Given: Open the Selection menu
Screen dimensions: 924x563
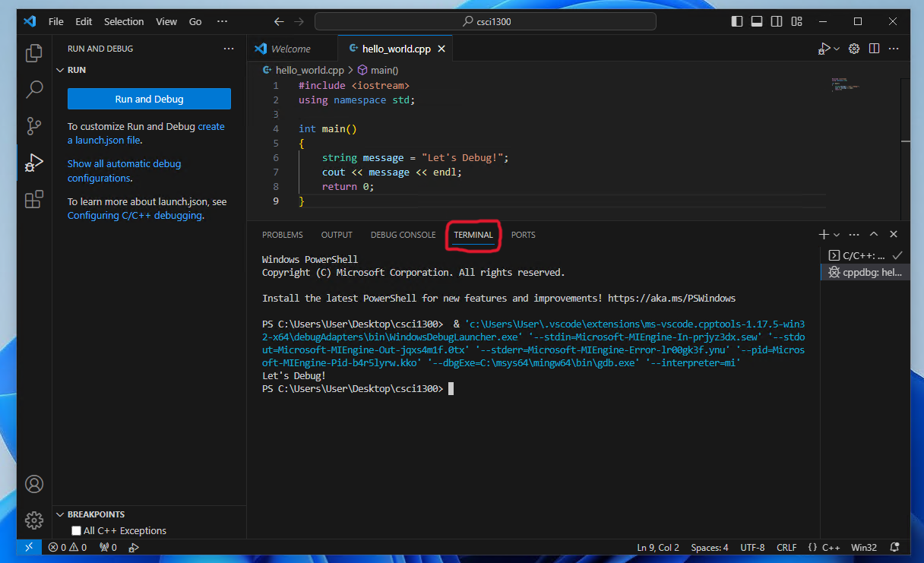Looking at the screenshot, I should (124, 21).
